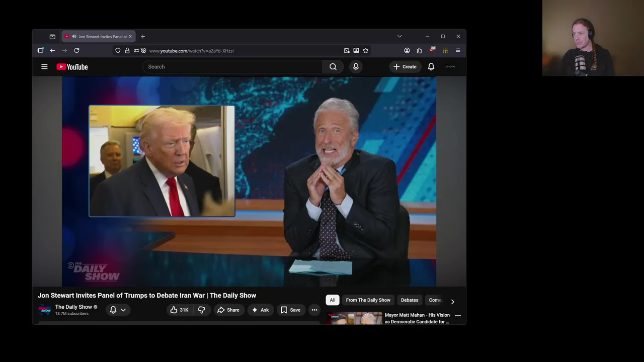The width and height of the screenshot is (644, 362).
Task: Save the video to a playlist
Action: click(290, 310)
